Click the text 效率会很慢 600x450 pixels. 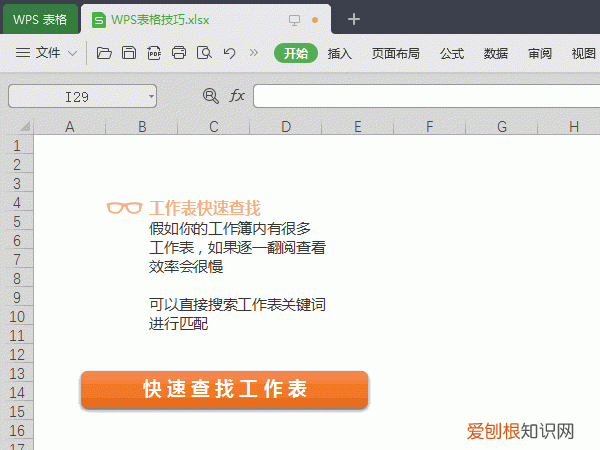point(186,266)
